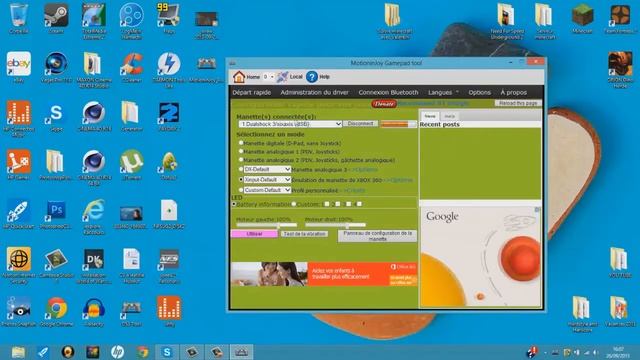The image size is (640, 360).
Task: Open the Audacity headphones desktop icon
Action: click(x=93, y=308)
